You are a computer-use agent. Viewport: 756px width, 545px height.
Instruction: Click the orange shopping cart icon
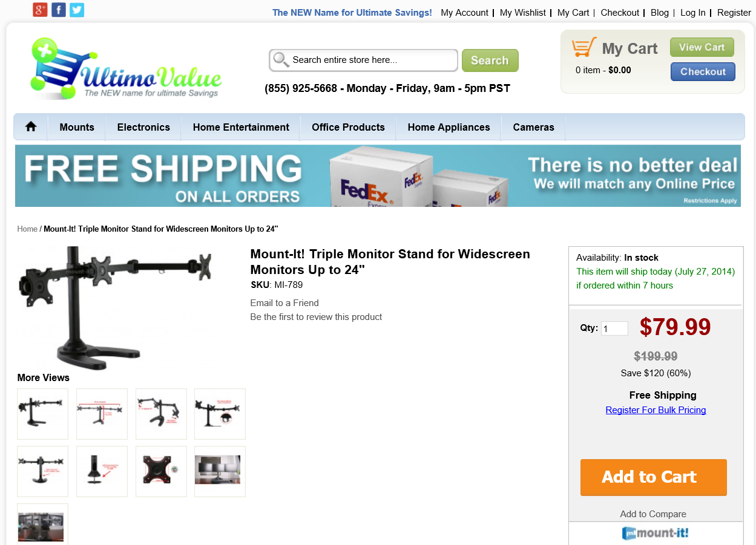[x=584, y=48]
